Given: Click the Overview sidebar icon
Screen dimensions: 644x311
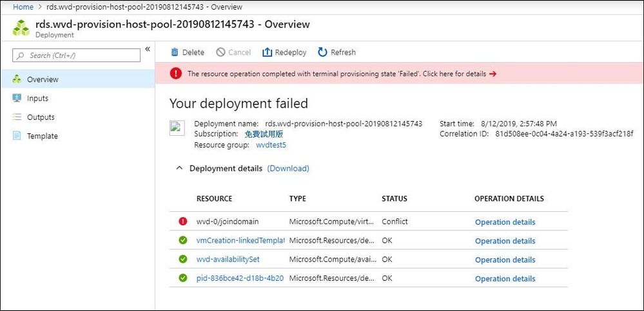Looking at the screenshot, I should tap(17, 79).
